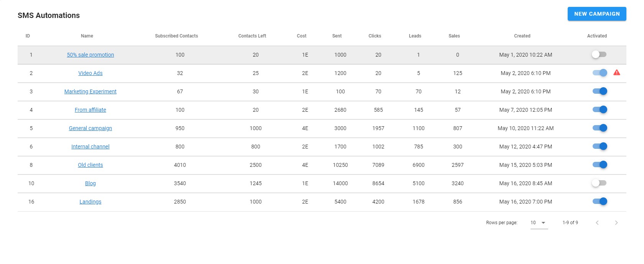Select the Blog campaign row link
Screen dimensions: 644x264
tap(90, 183)
